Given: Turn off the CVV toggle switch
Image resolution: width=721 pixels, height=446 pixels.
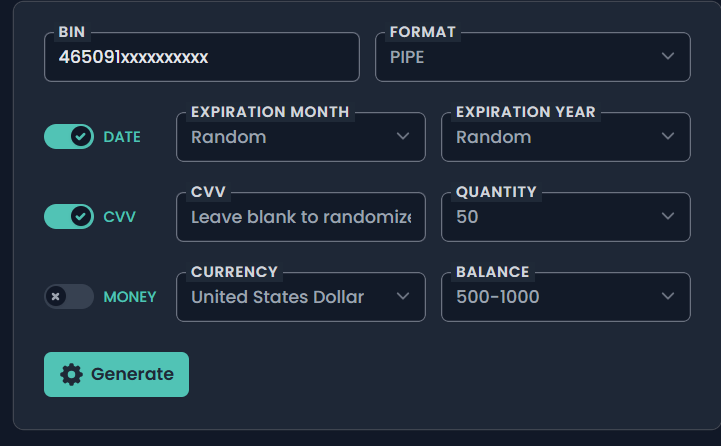Looking at the screenshot, I should click(68, 216).
